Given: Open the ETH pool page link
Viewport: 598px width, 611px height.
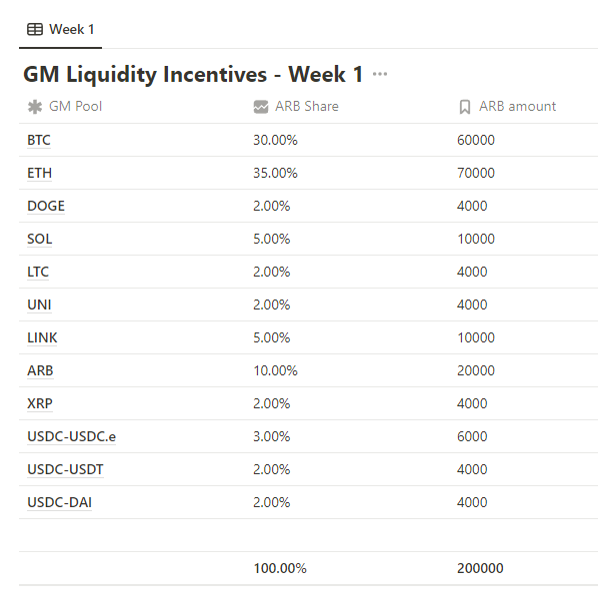Looking at the screenshot, I should 39,173.
